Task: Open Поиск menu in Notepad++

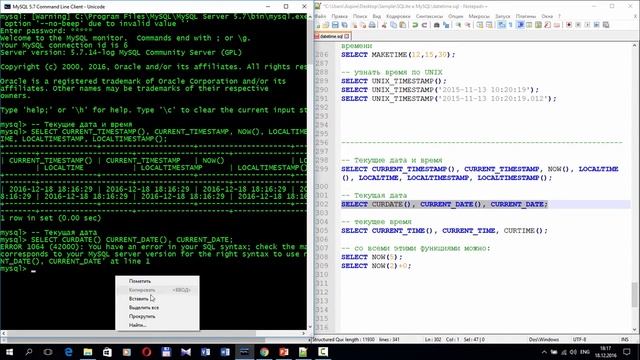Action: 360,16
